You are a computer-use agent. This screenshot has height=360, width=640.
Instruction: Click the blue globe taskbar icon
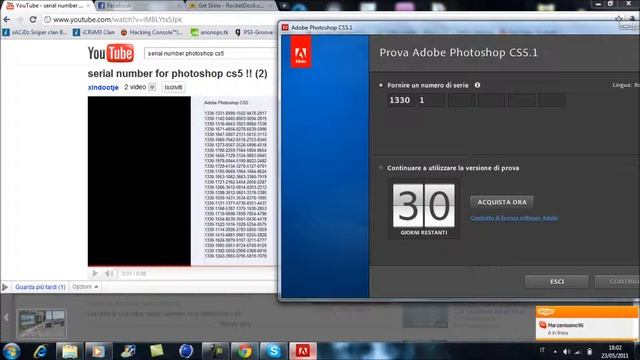[186, 351]
